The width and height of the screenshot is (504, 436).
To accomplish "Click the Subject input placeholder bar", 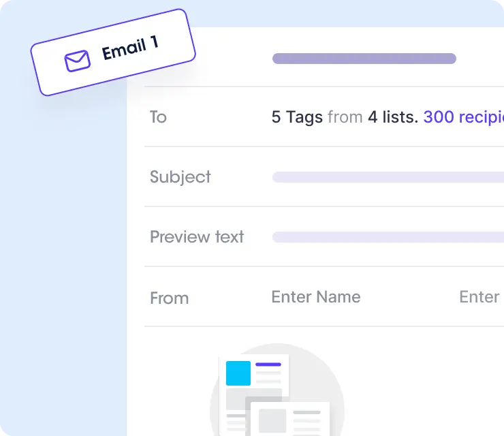I will coord(388,177).
